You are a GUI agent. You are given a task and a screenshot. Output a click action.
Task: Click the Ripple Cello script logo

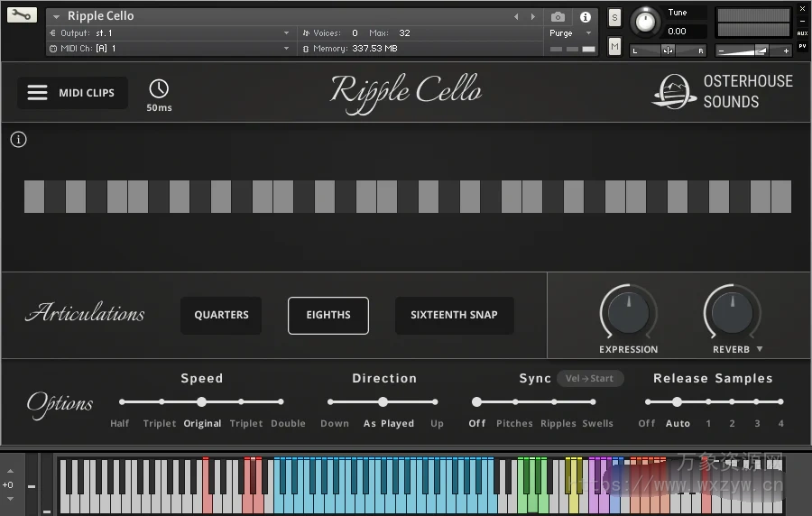tap(406, 92)
